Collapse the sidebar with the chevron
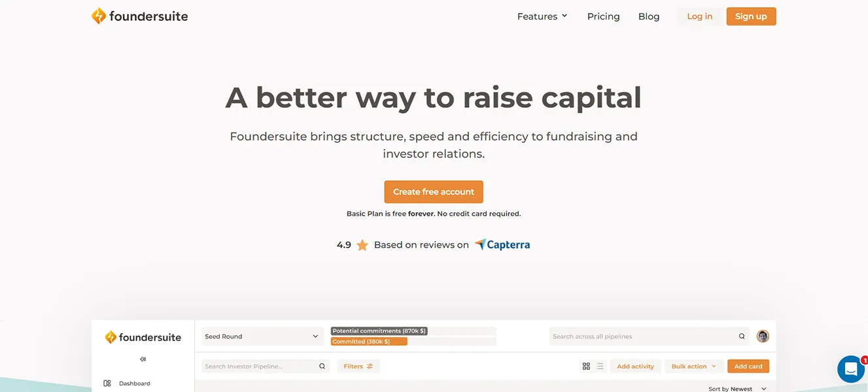 click(143, 359)
